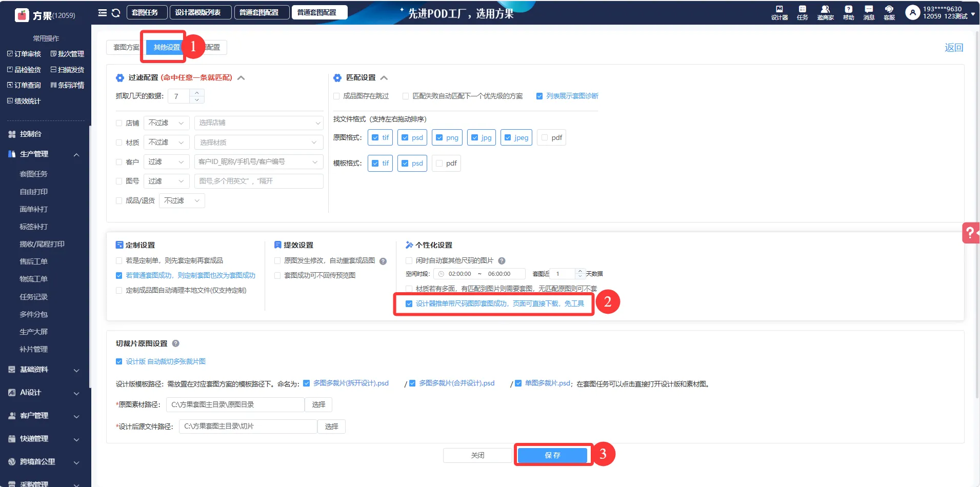Click help icon beside 闲时自动套其他尺码的图片

[x=502, y=261]
